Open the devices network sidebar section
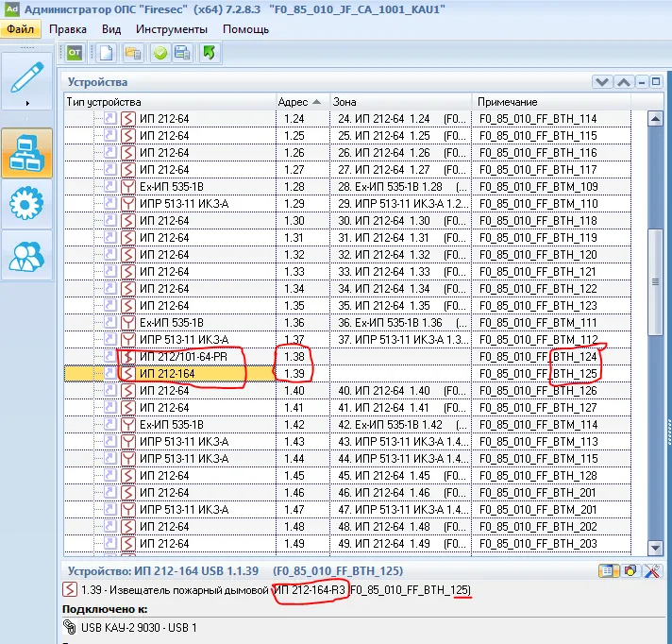The width and height of the screenshot is (672, 644). click(26, 153)
